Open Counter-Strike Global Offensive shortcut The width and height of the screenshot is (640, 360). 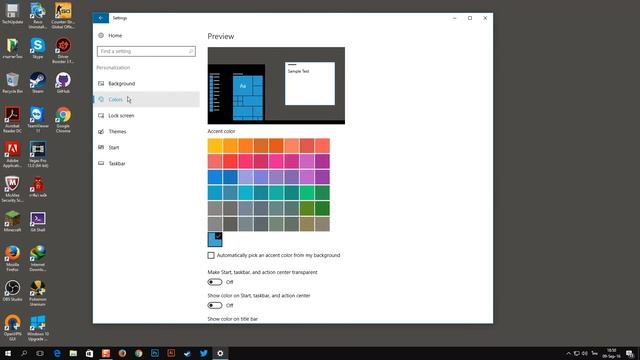tap(63, 16)
